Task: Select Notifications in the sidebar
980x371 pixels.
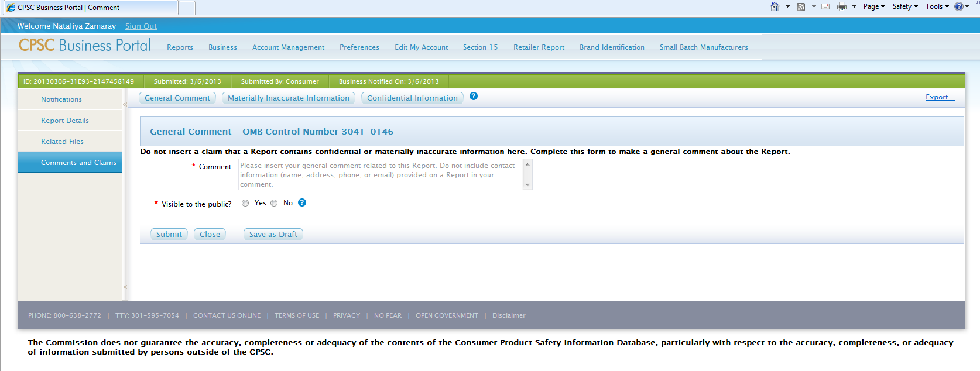Action: (x=70, y=99)
